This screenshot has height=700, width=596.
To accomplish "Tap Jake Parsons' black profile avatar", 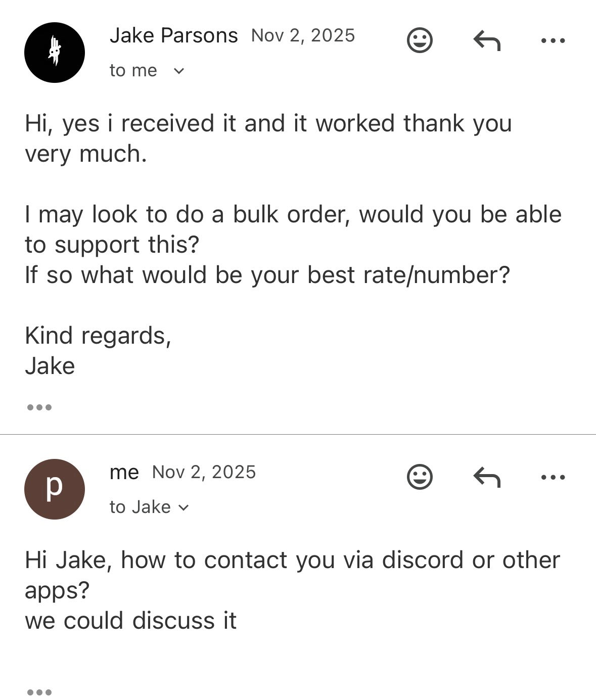I will pos(55,53).
